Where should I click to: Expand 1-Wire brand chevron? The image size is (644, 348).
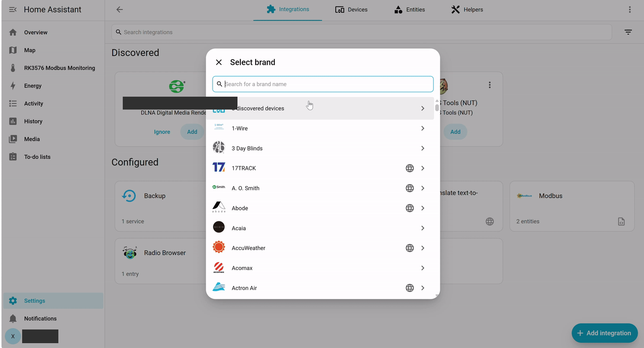423,128
